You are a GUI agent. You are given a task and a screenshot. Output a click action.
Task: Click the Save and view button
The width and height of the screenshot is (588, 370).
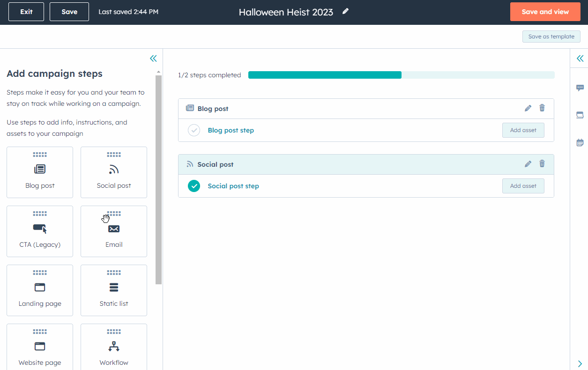coord(545,12)
